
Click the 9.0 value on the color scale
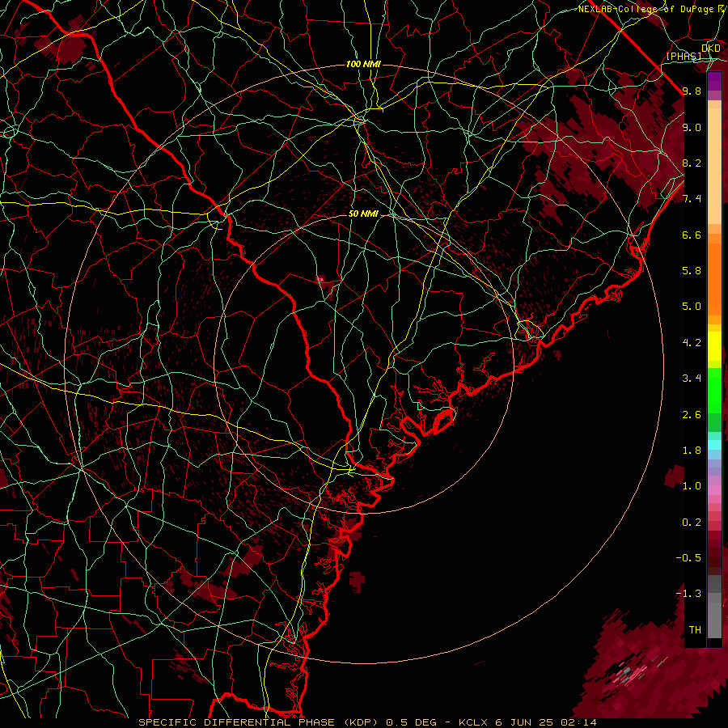[692, 127]
